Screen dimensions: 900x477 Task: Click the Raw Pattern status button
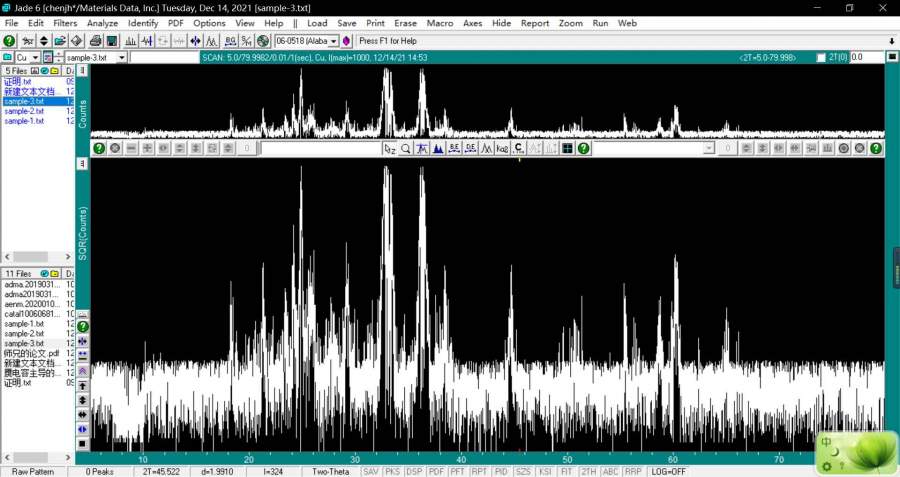coord(33,471)
